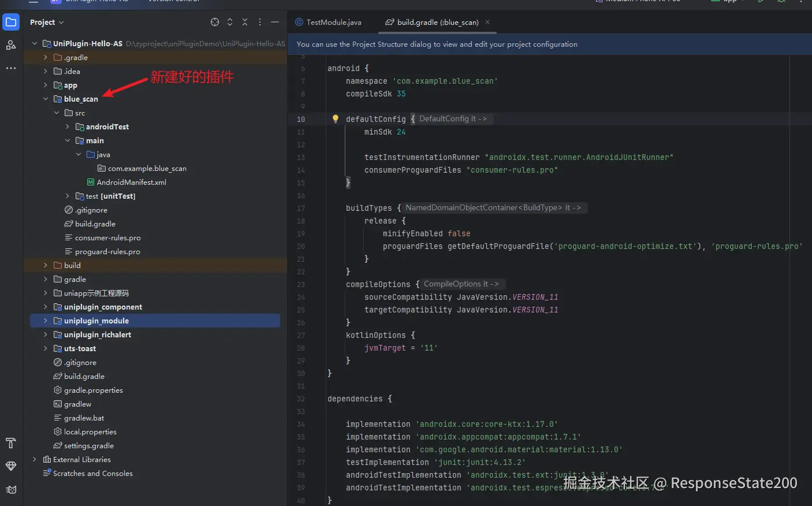
Task: Click Select Opened File target icon
Action: pos(215,22)
